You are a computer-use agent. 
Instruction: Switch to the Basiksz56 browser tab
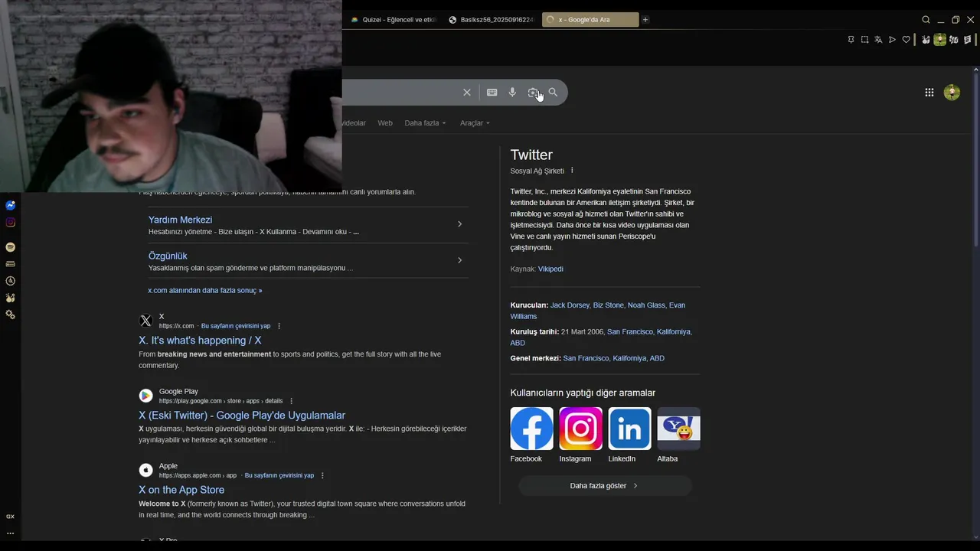point(490,20)
